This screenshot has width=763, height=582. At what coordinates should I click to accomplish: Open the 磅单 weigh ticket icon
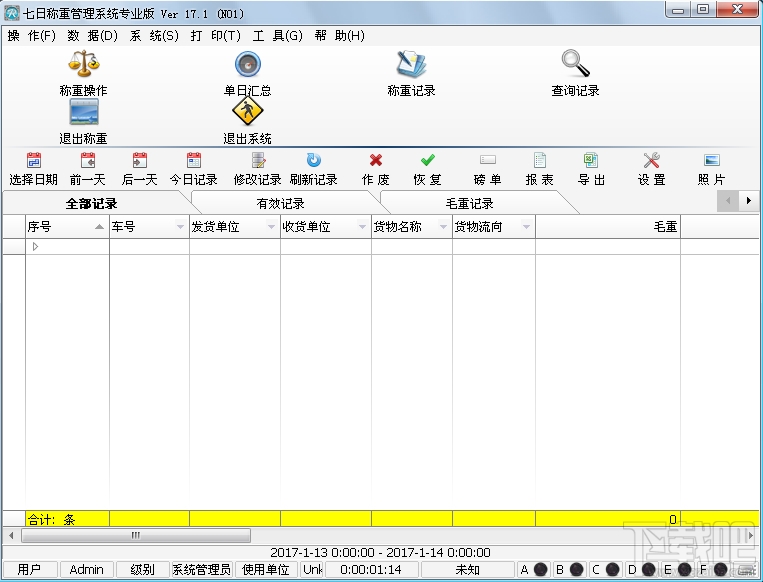(x=488, y=160)
